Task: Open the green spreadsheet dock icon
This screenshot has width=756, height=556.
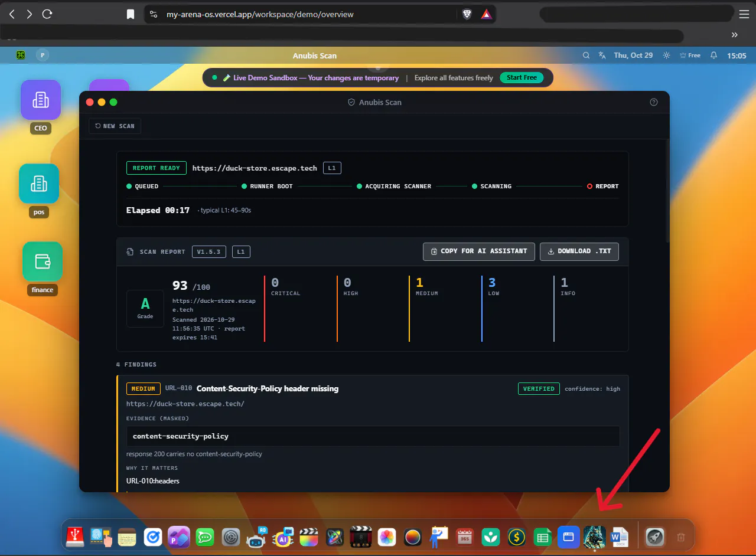Action: click(x=542, y=537)
